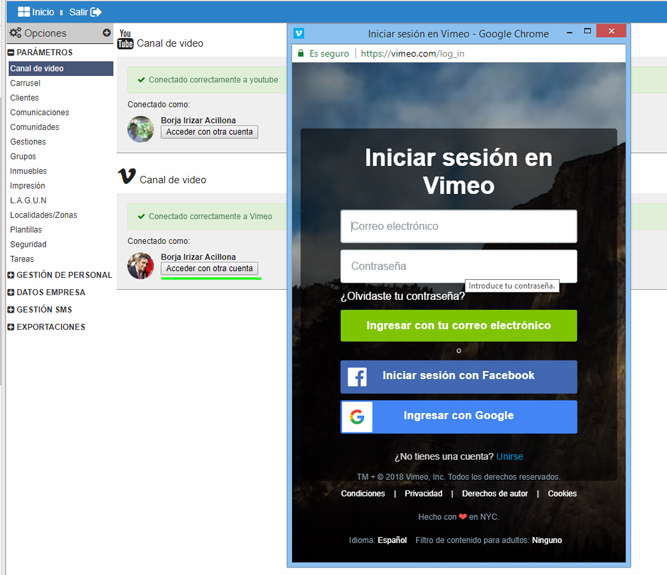Expand GESTIÓN DE PERSONAL section
Image resolution: width=667 pixels, height=575 pixels.
pyautogui.click(x=11, y=275)
